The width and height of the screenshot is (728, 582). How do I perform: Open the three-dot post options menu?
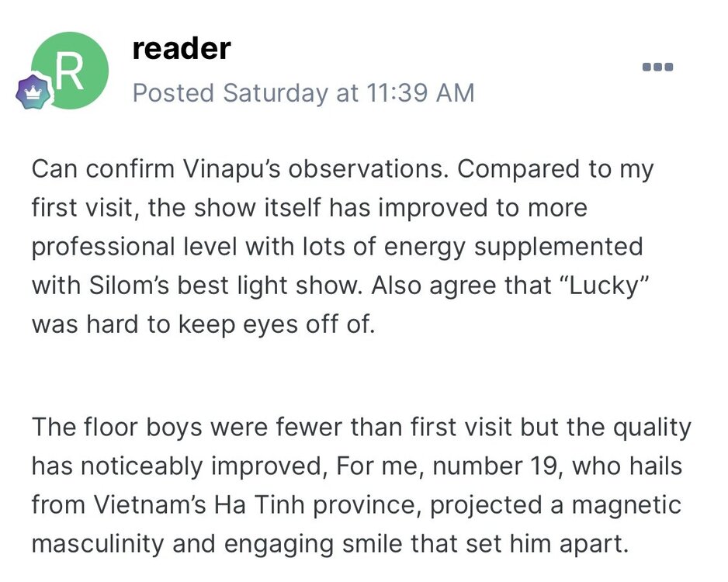pyautogui.click(x=657, y=67)
